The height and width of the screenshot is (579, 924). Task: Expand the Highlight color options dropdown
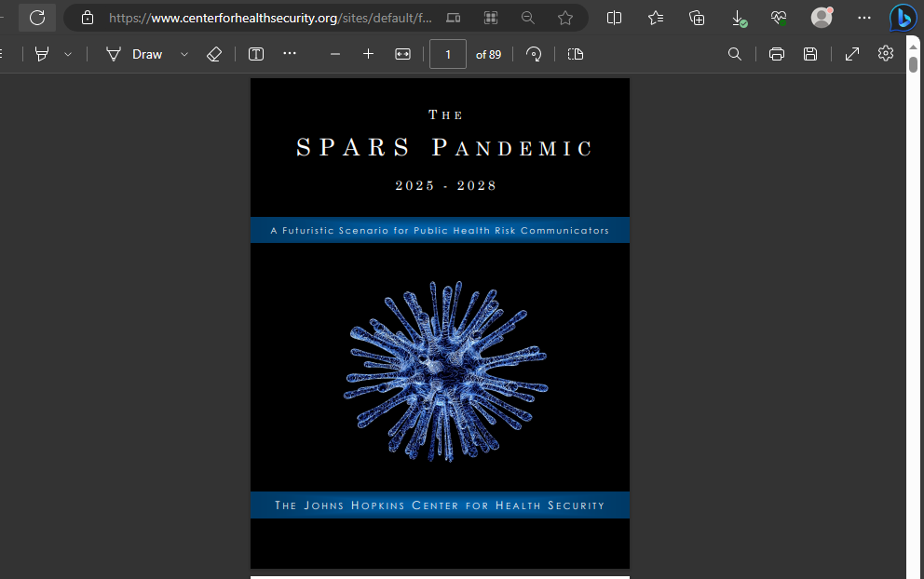[68, 54]
